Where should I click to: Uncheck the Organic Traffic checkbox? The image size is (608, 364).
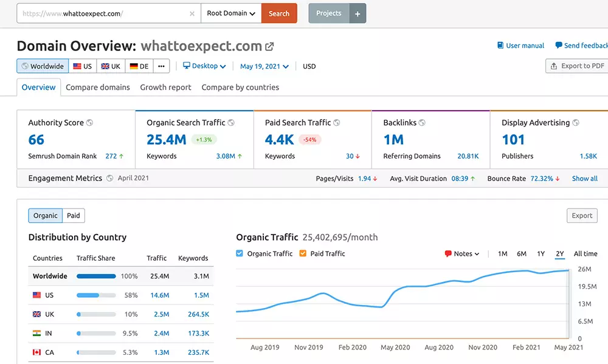coord(239,253)
